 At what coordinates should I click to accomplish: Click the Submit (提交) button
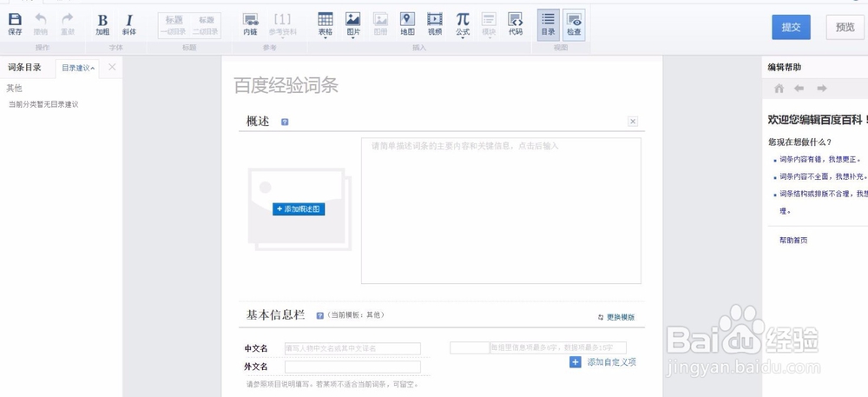(x=791, y=27)
